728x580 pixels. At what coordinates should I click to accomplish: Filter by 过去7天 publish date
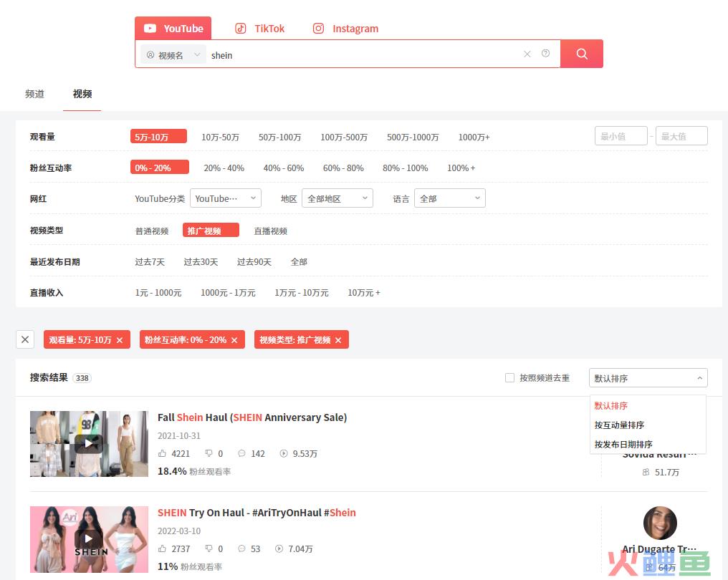point(150,261)
